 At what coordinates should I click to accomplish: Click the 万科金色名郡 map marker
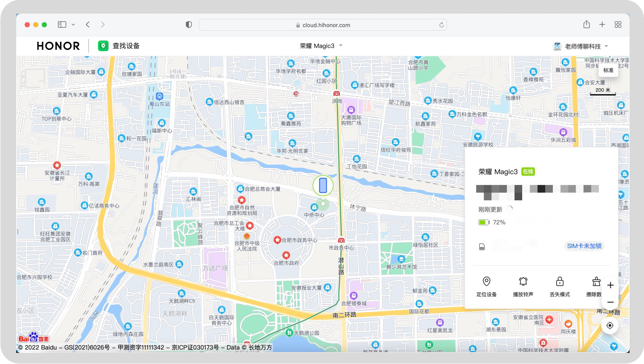tap(452, 114)
